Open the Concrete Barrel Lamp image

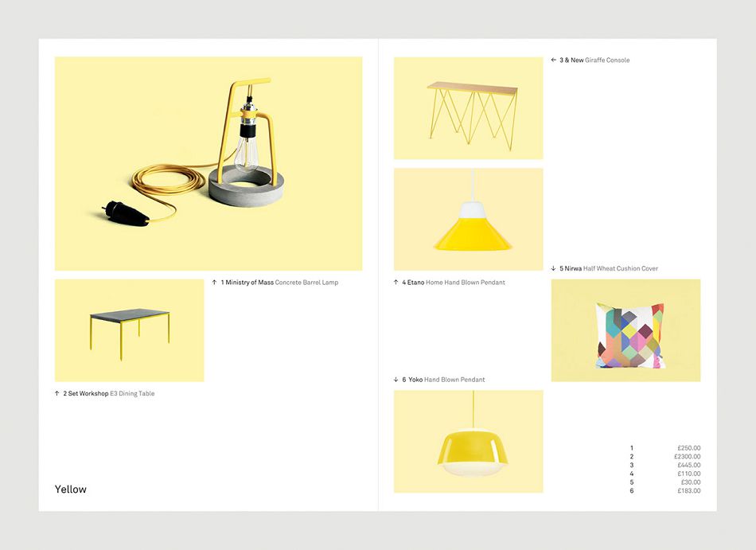pyautogui.click(x=208, y=163)
